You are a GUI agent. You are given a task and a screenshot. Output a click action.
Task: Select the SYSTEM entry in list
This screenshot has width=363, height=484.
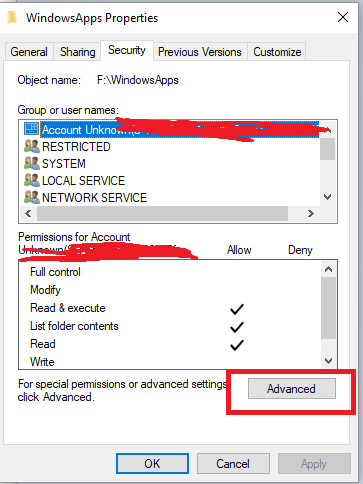63,164
